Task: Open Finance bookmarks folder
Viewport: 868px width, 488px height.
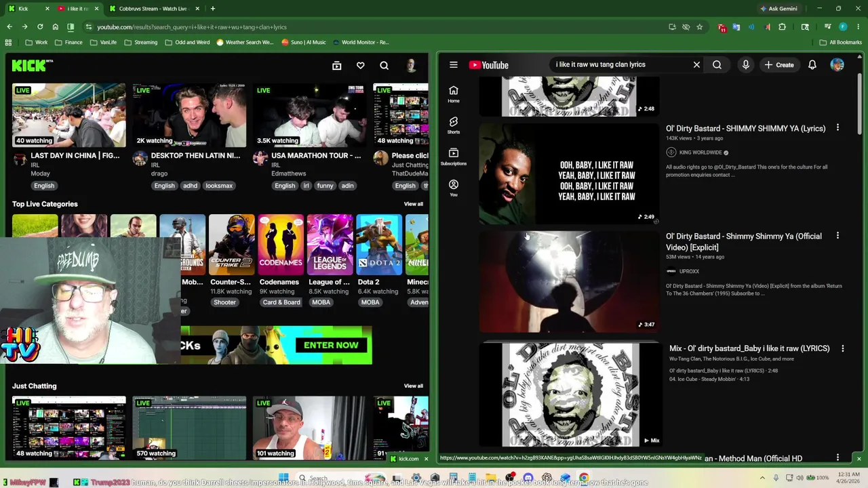Action: coord(68,42)
